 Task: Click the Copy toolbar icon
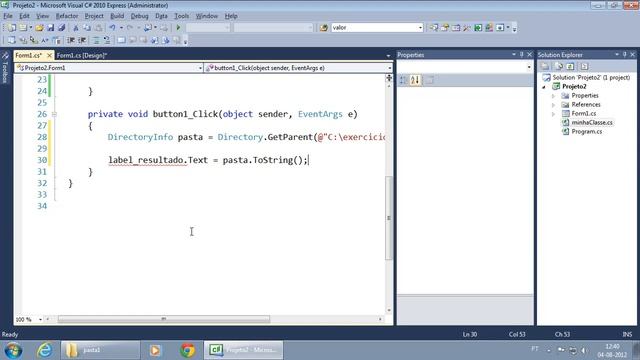[x=87, y=28]
